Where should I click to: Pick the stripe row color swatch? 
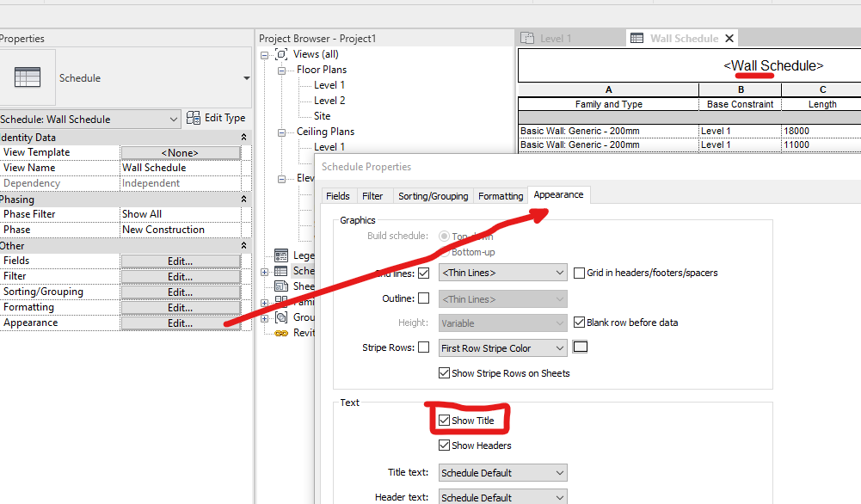click(580, 347)
